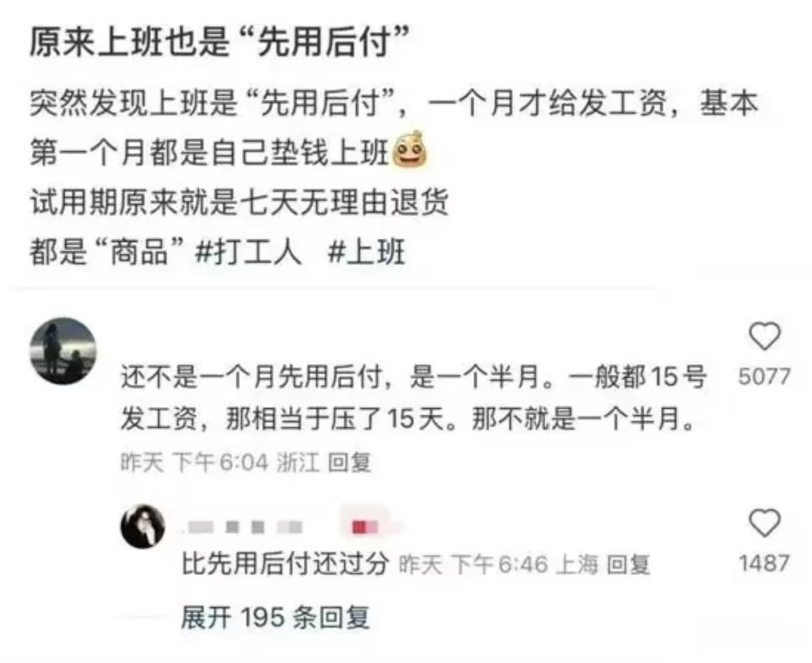The width and height of the screenshot is (812, 663).
Task: Open the #上班 hashtag
Action: click(366, 253)
